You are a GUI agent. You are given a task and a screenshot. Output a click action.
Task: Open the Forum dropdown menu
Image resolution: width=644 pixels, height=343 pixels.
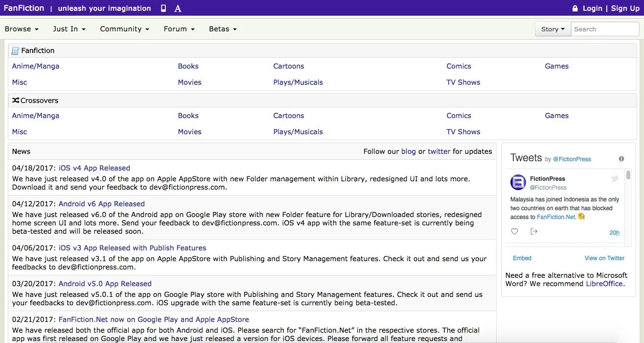(179, 29)
